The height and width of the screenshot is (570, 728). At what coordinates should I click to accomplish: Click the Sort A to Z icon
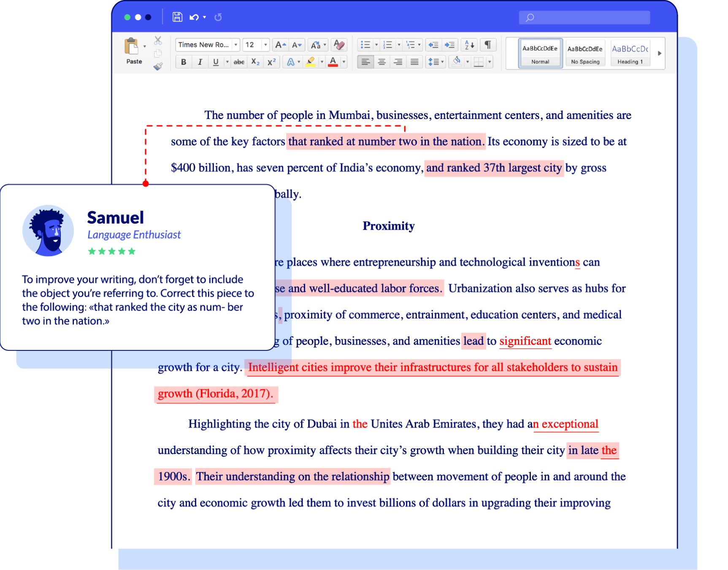click(x=469, y=45)
